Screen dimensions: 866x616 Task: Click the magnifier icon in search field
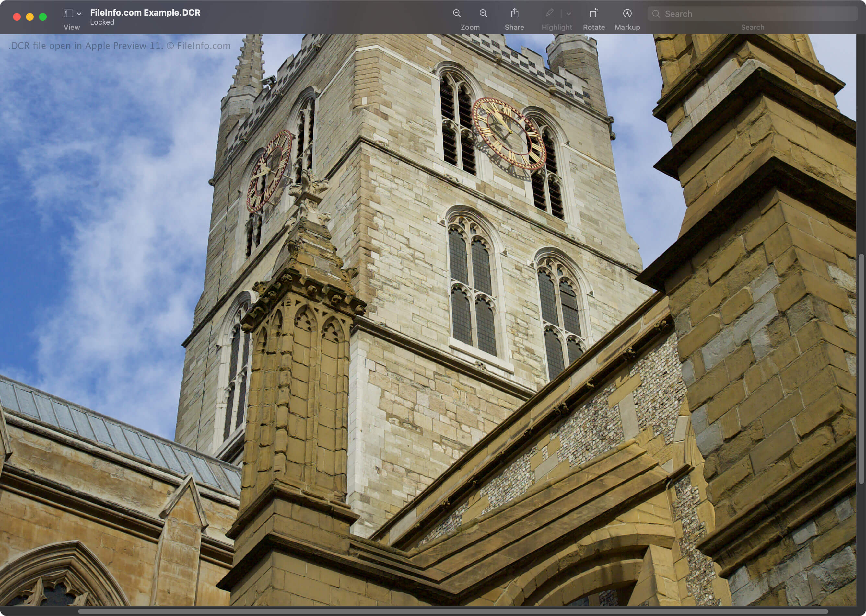(x=656, y=14)
